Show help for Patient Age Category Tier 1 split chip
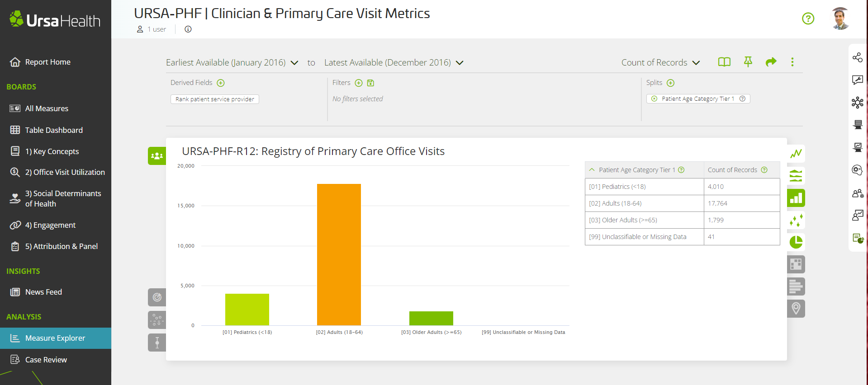 (742, 99)
